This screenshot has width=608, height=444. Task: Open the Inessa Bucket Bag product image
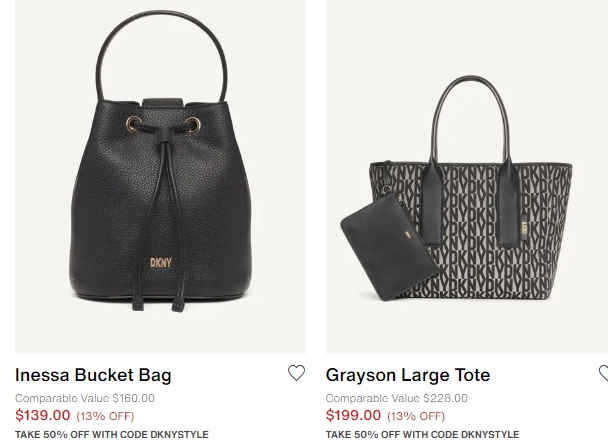tap(160, 176)
